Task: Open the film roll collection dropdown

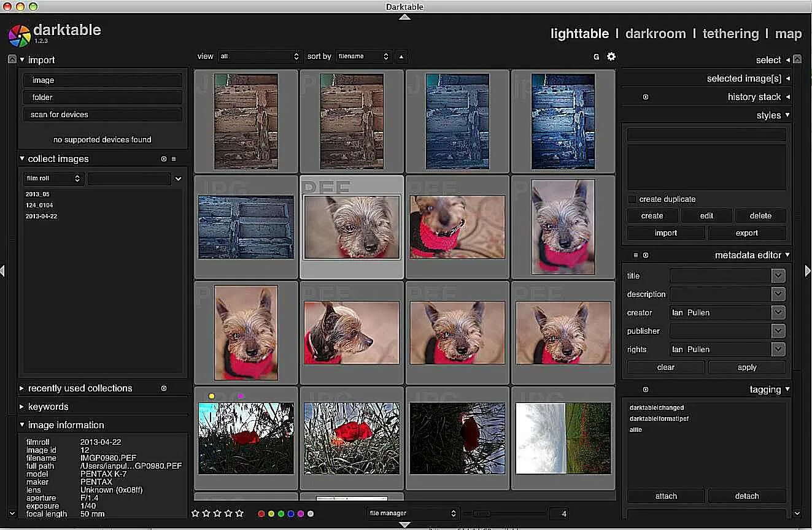Action: click(x=53, y=179)
